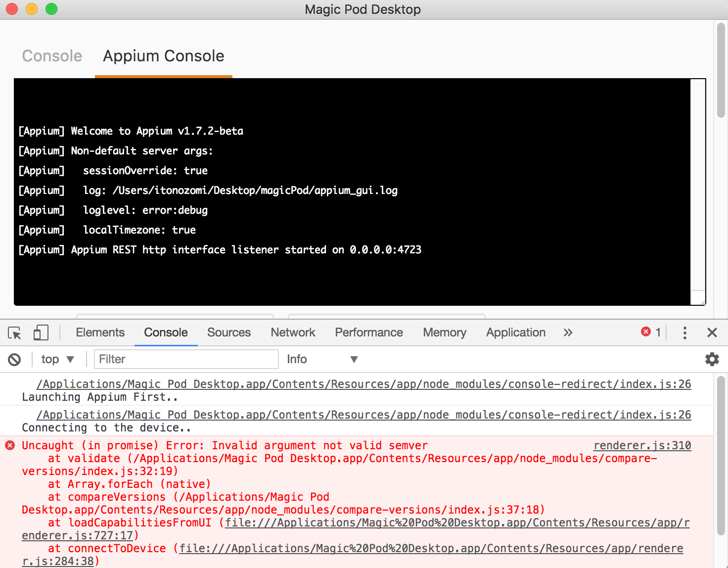This screenshot has width=728, height=568.
Task: Follow the loadCapabilitiesFromUI renderer.js:727 file link
Action: click(457, 522)
